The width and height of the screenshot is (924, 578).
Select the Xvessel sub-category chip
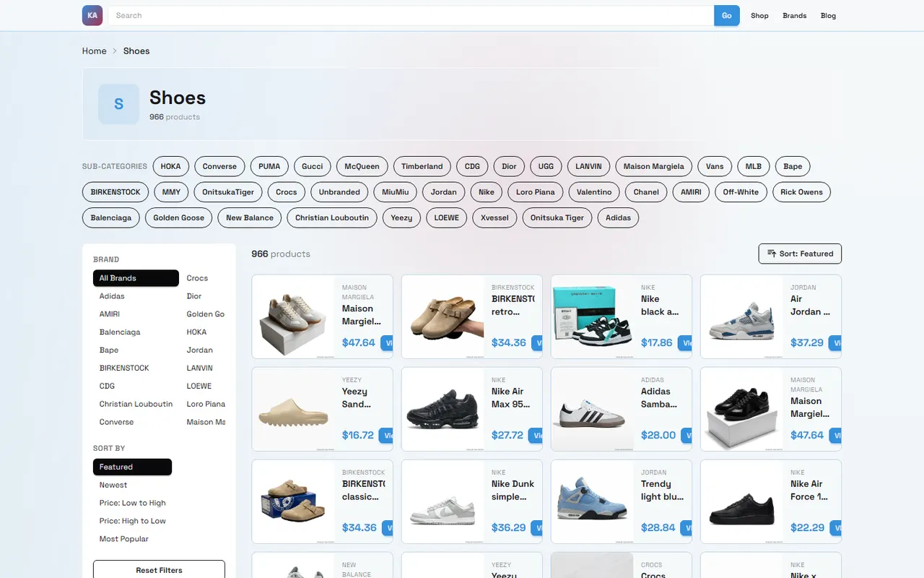[494, 217]
